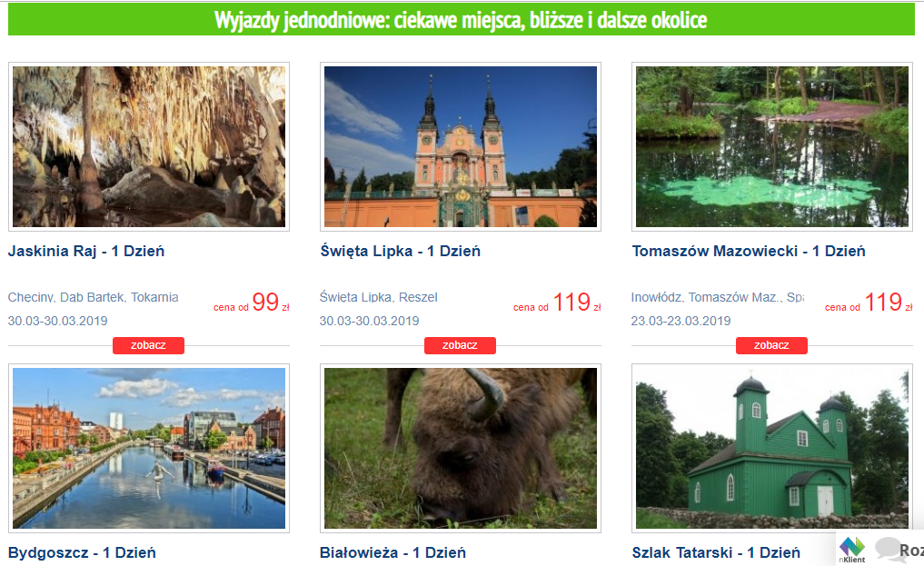Open the Święta Lipka church photo
The height and width of the screenshot is (566, 924).
click(x=461, y=146)
